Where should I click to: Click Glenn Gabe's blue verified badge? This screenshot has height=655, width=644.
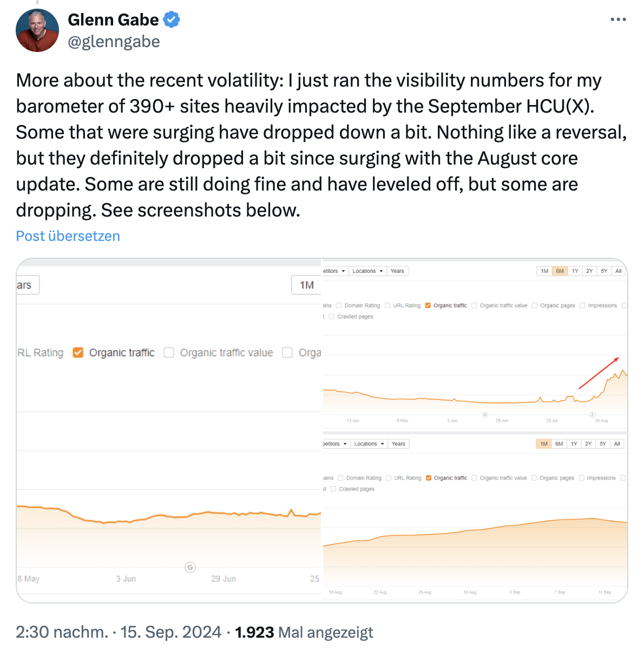(171, 19)
